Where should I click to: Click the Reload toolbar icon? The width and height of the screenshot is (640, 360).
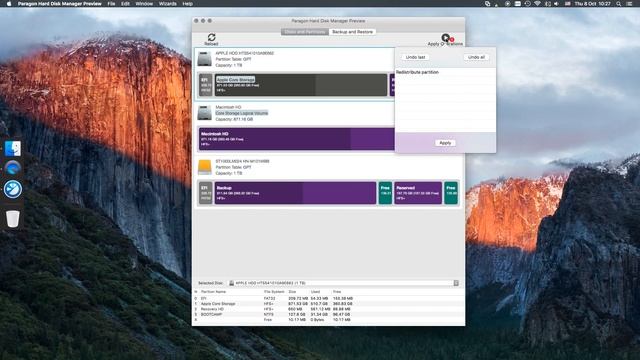click(211, 39)
